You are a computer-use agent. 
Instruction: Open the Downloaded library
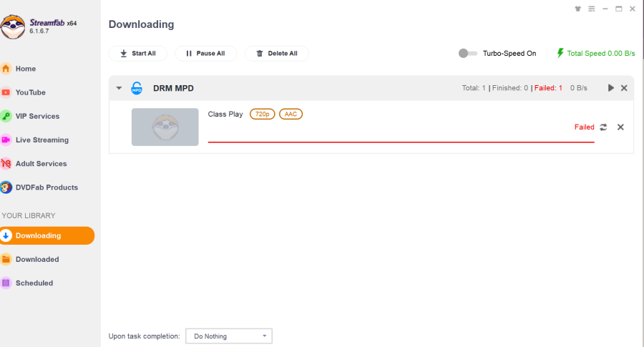coord(37,260)
